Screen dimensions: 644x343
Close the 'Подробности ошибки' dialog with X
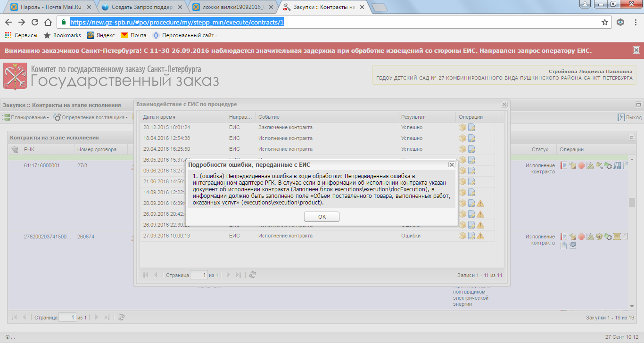pyautogui.click(x=452, y=165)
